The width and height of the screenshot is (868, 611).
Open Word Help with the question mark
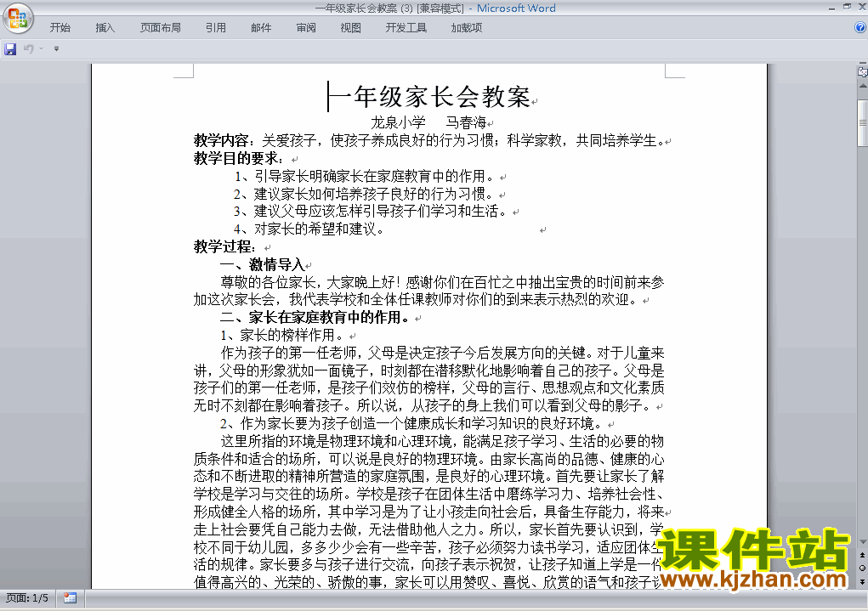860,28
